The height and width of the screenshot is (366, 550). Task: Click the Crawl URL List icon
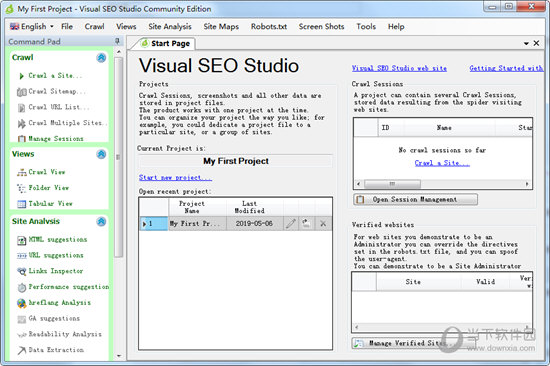click(22, 107)
